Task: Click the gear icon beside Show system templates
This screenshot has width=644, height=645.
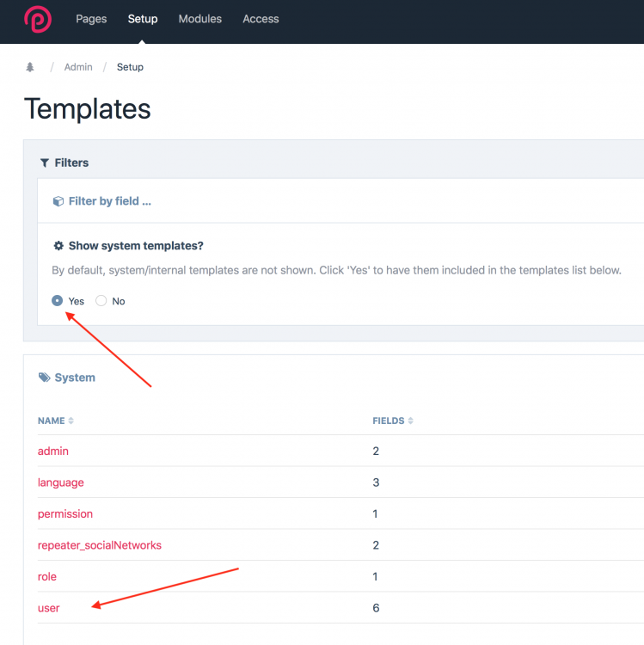Action: coord(58,246)
